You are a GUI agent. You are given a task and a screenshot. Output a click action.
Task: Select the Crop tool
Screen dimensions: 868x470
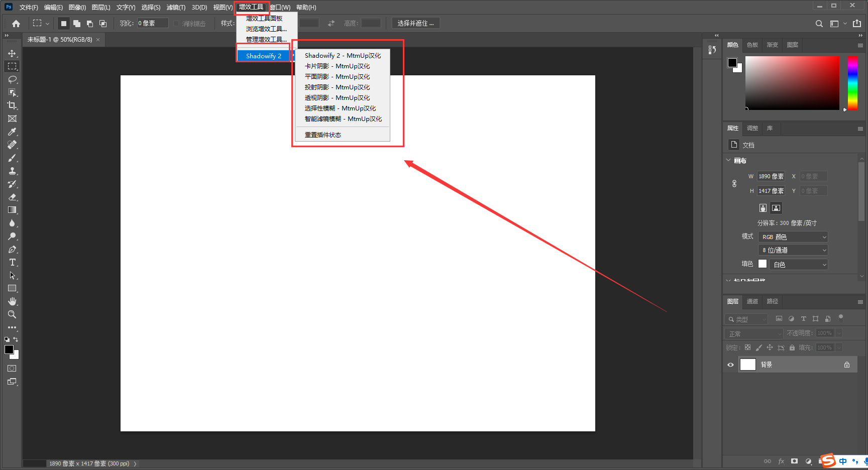point(12,105)
